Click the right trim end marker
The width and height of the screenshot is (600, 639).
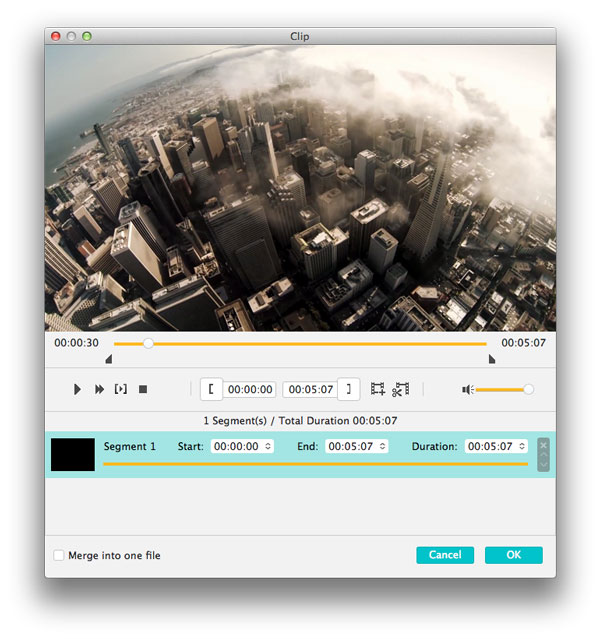click(492, 359)
